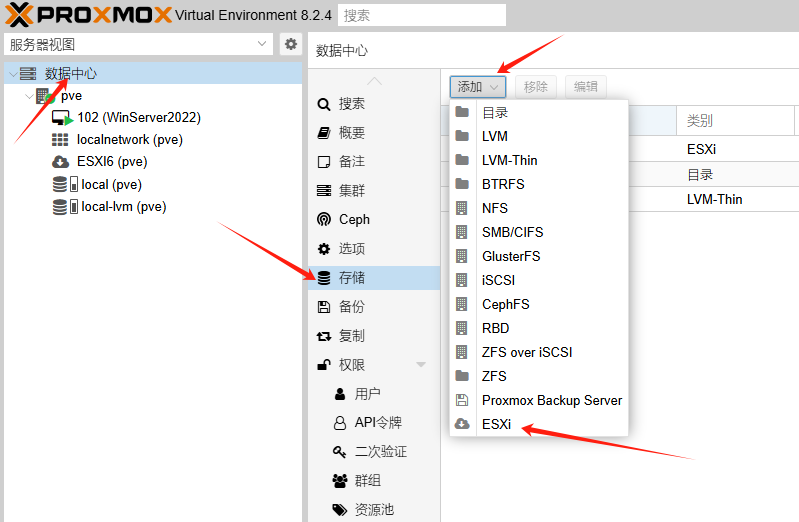Image resolution: width=799 pixels, height=522 pixels.
Task: Click the 备份 floppy disk icon
Action: pos(323,307)
